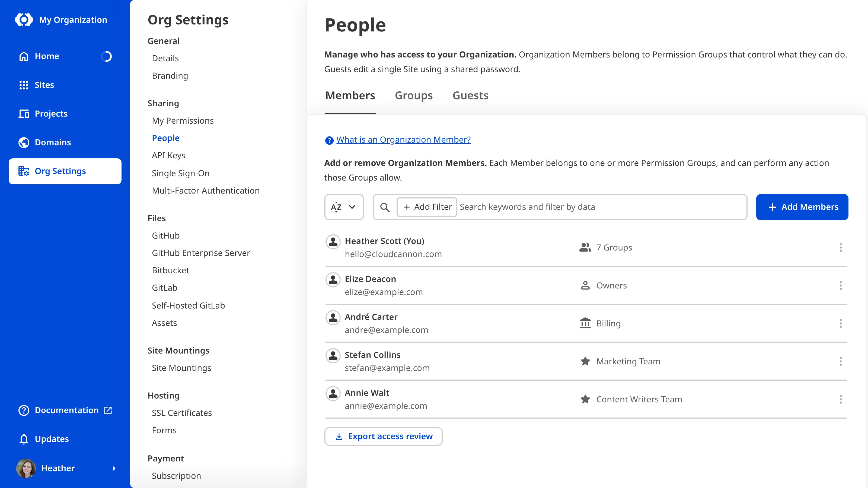The image size is (868, 488).
Task: Open options menu for Annie Walt
Action: pos(840,399)
